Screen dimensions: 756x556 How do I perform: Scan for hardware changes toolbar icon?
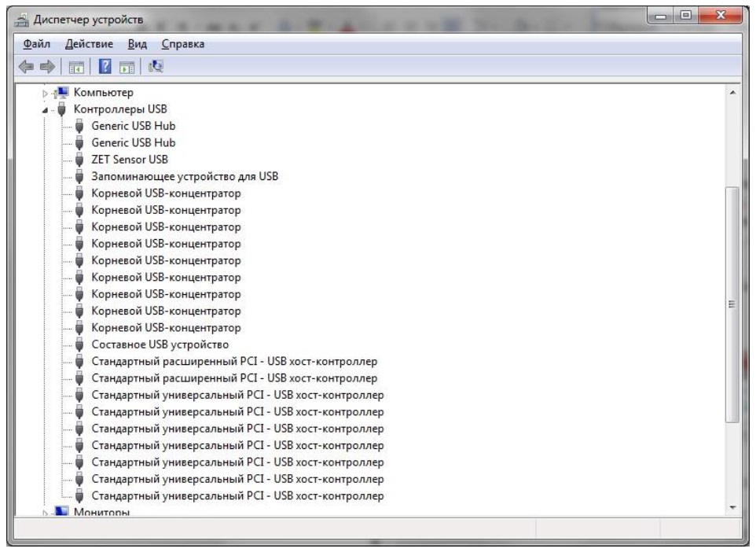tap(156, 66)
